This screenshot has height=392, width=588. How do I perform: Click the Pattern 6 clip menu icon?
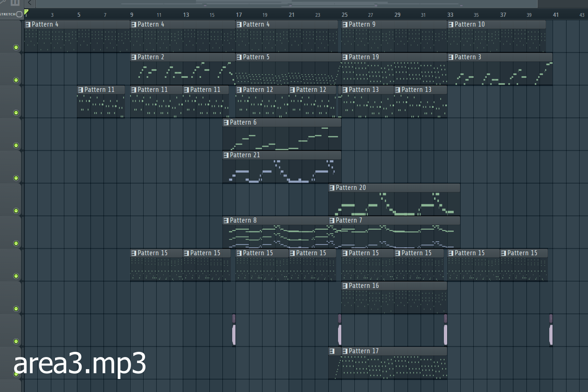tap(226, 122)
